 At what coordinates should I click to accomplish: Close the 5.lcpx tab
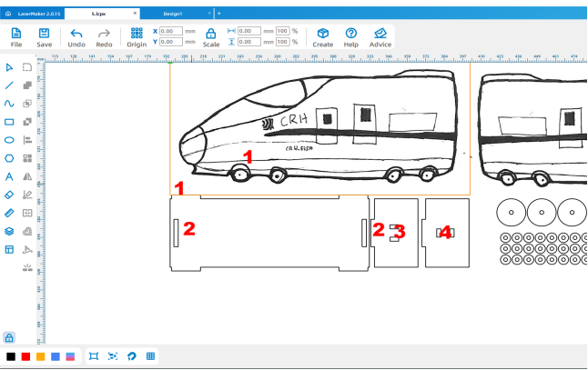(135, 13)
